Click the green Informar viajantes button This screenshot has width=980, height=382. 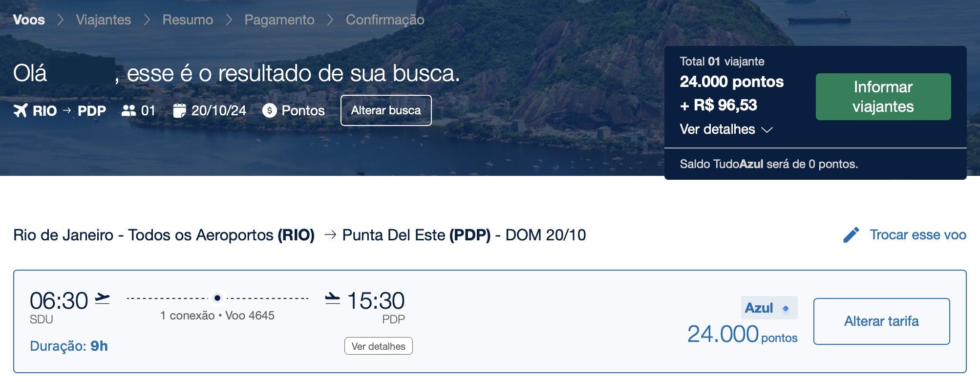[x=883, y=97]
